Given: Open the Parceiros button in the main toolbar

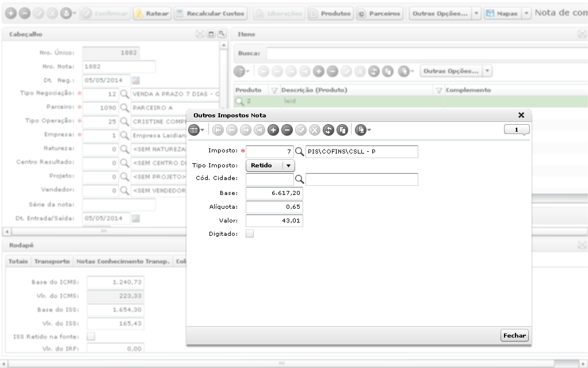Looking at the screenshot, I should click(380, 13).
